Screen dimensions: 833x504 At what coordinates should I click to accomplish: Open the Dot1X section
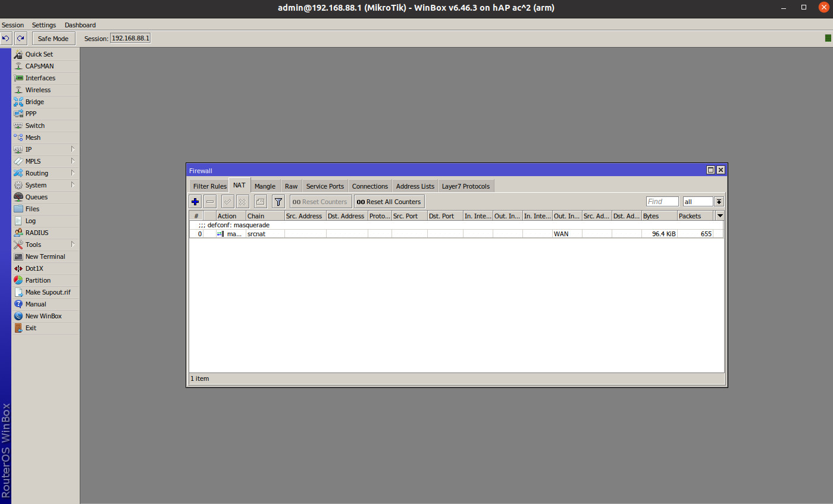45,268
